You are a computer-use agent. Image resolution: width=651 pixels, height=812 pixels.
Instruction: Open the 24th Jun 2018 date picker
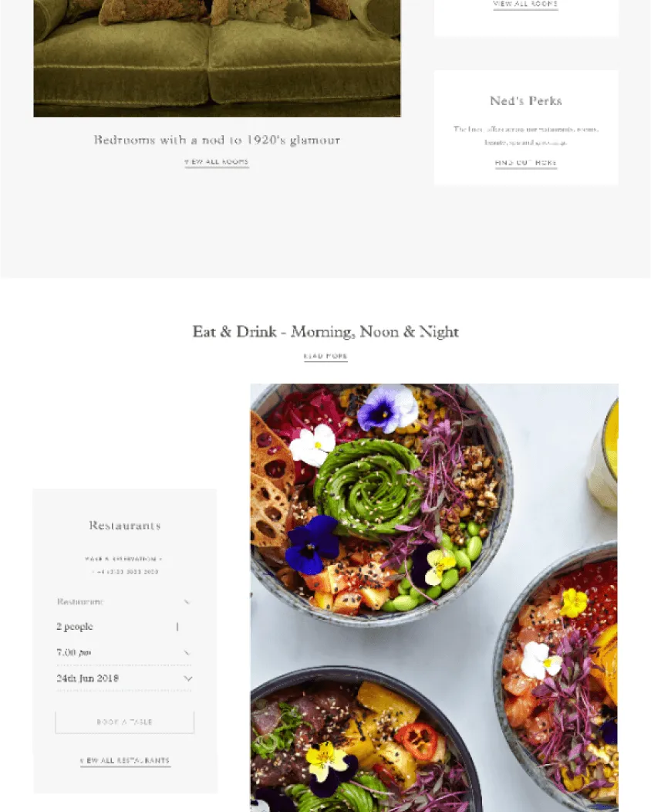click(x=124, y=678)
